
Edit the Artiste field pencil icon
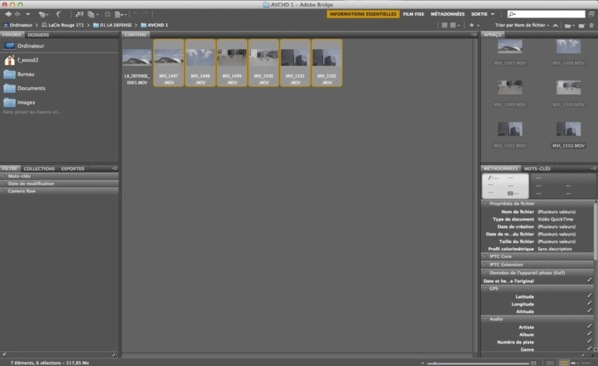590,326
